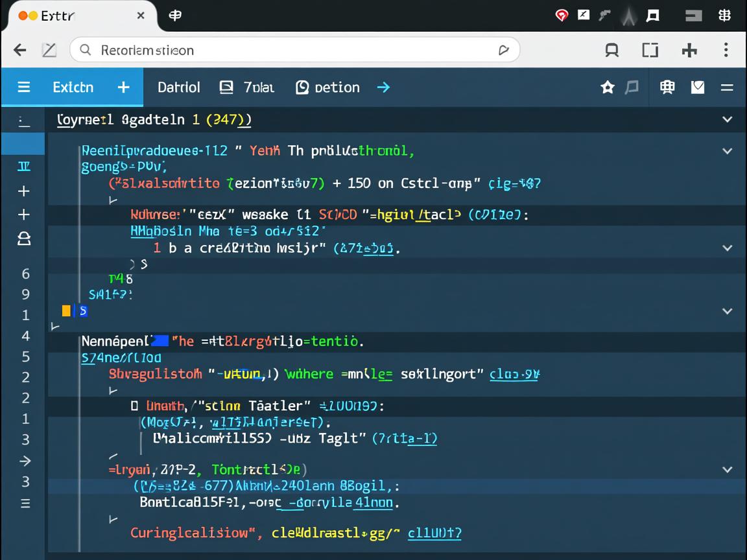Toggle the star favorite icon

[608, 87]
